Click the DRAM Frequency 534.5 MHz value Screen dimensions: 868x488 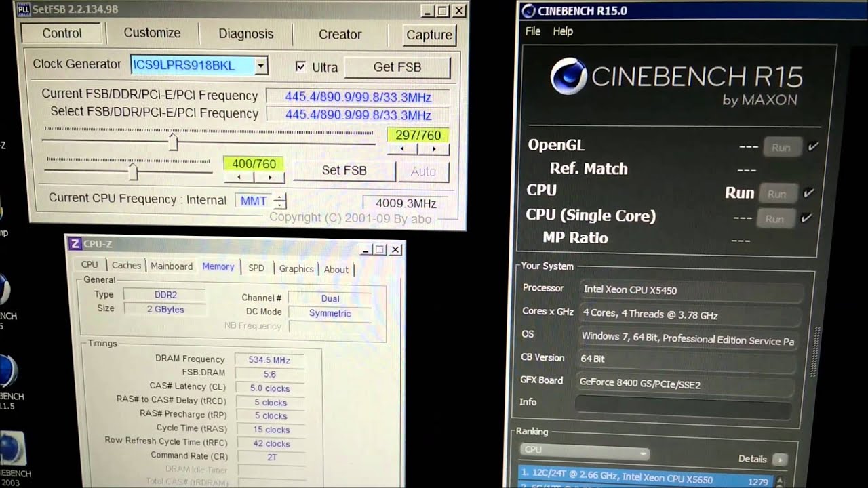click(x=269, y=360)
